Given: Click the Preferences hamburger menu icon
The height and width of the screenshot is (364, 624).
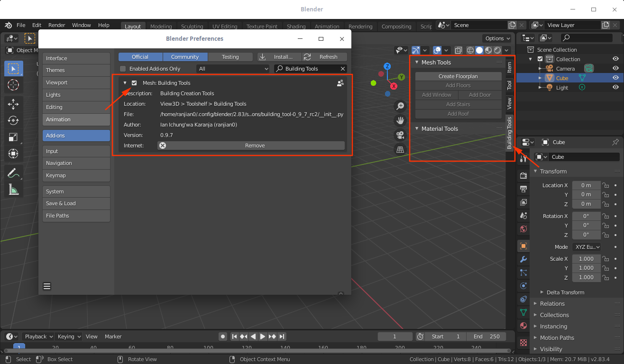Looking at the screenshot, I should [x=47, y=286].
